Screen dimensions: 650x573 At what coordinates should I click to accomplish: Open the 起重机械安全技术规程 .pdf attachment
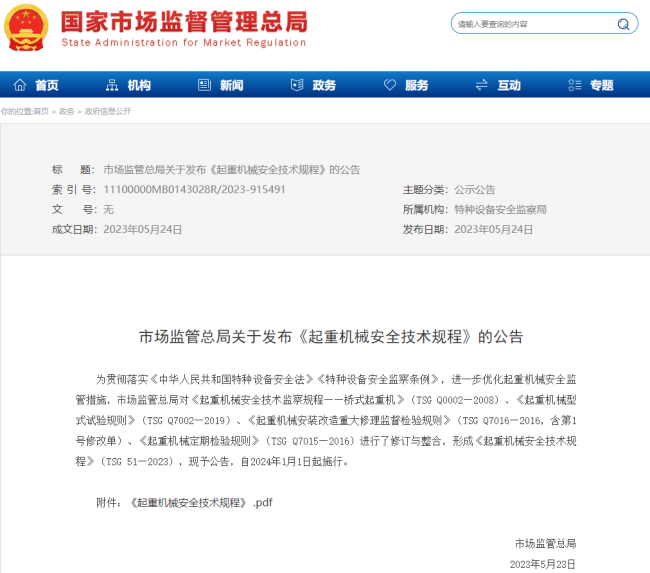201,503
